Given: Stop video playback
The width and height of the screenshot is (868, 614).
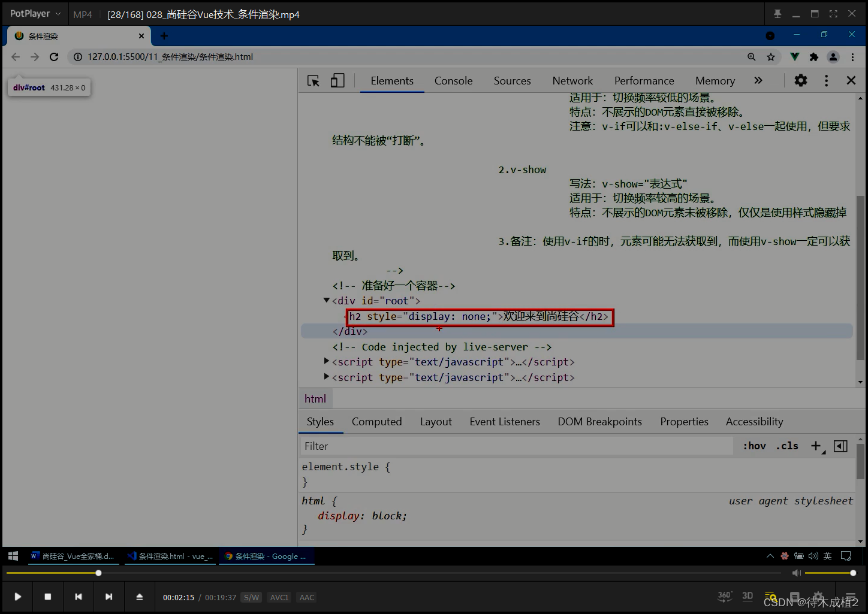Looking at the screenshot, I should [48, 597].
